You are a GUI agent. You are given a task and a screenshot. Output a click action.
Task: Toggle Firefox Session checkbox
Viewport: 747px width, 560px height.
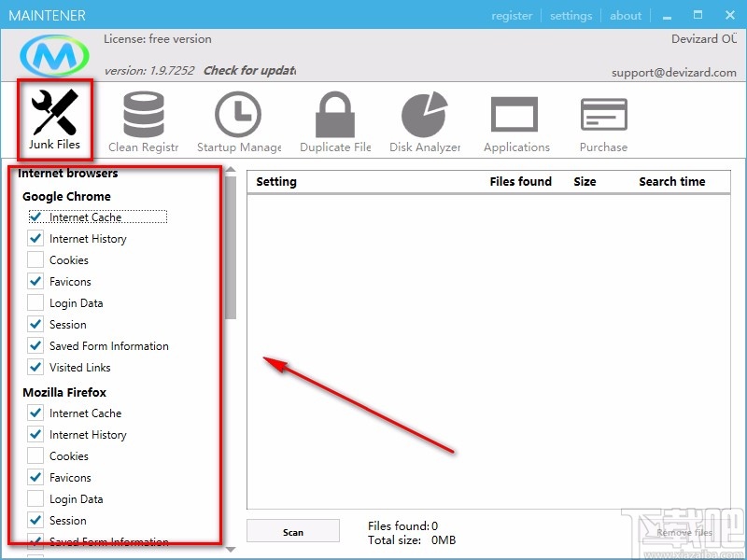click(35, 520)
